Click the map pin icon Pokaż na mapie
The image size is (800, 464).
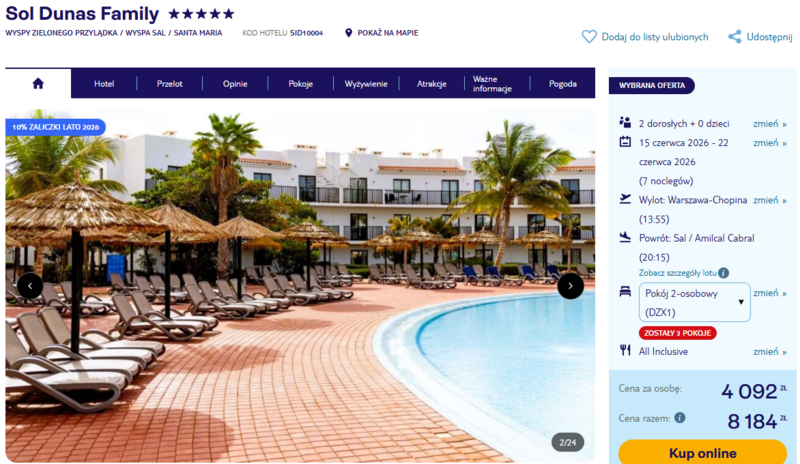coord(348,33)
